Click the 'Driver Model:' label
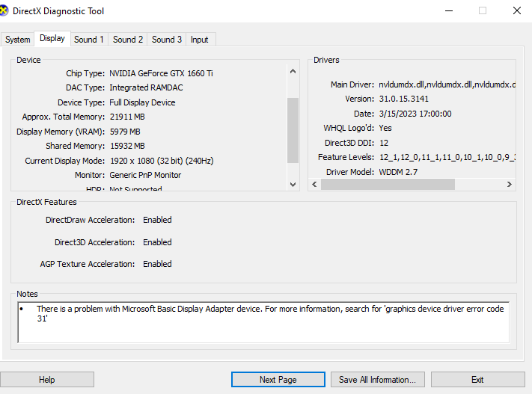532x394 pixels. coord(350,172)
